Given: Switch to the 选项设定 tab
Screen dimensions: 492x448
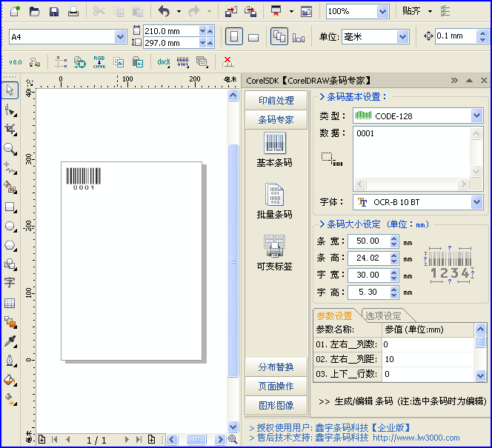Looking at the screenshot, I should 383,315.
